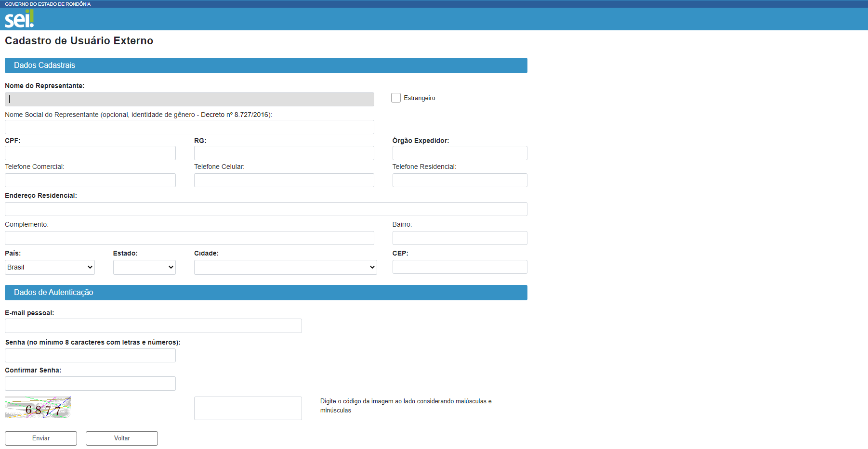Screen dimensions: 868x449
Task: Focus the E-mail pessoal field
Action: pos(153,326)
